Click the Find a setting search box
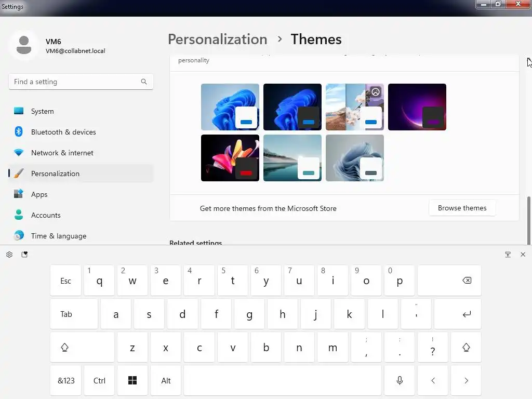This screenshot has width=532, height=399. tap(81, 82)
